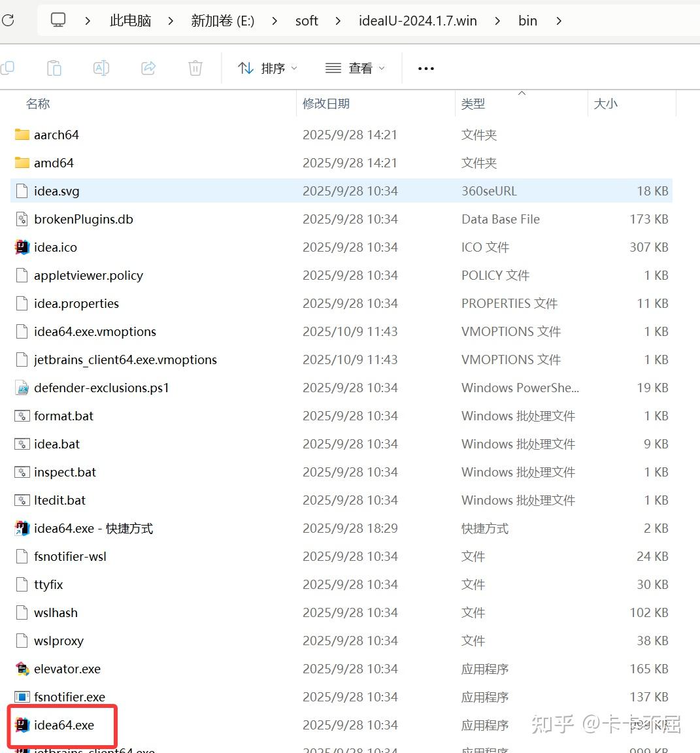Sort by 大小 column header
This screenshot has width=700, height=753.
point(605,104)
